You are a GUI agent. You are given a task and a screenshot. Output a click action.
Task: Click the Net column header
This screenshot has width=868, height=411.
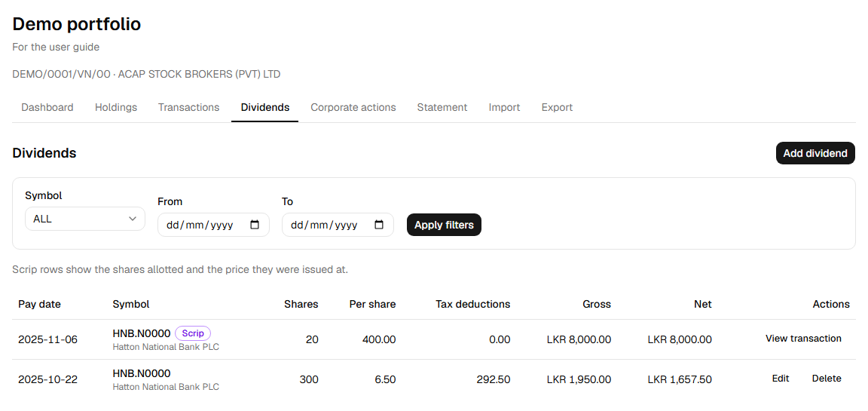click(x=702, y=304)
